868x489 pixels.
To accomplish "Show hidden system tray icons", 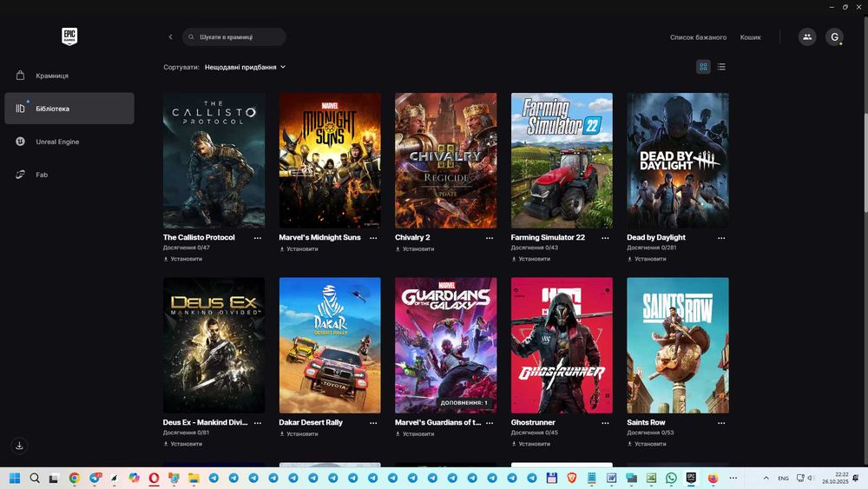I will tap(766, 478).
